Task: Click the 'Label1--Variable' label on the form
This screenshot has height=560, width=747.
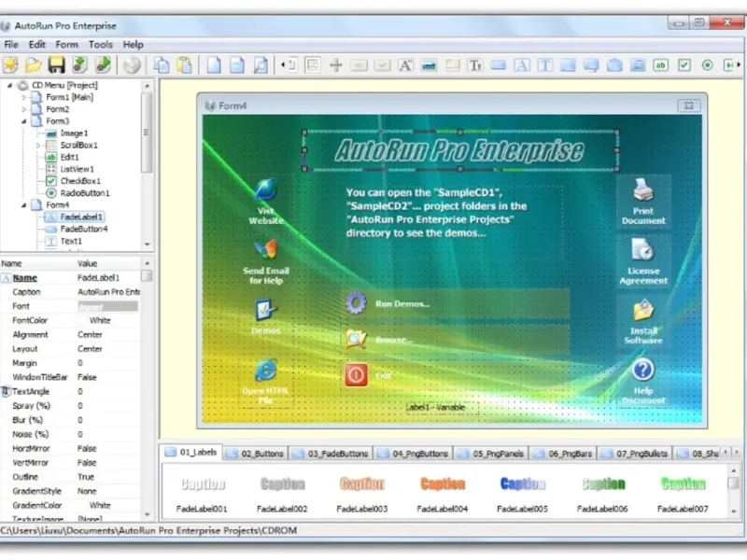Action: pyautogui.click(x=436, y=407)
